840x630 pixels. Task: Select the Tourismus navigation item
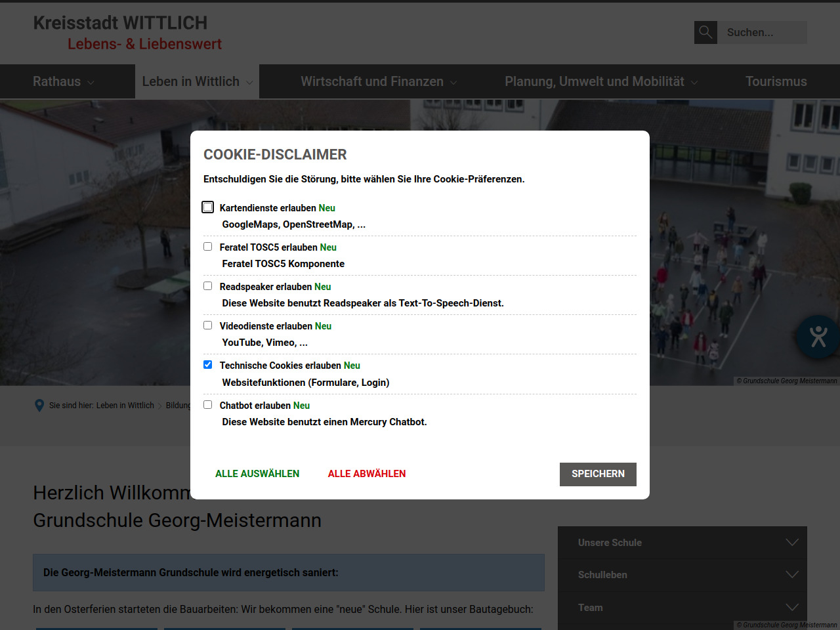click(x=776, y=82)
